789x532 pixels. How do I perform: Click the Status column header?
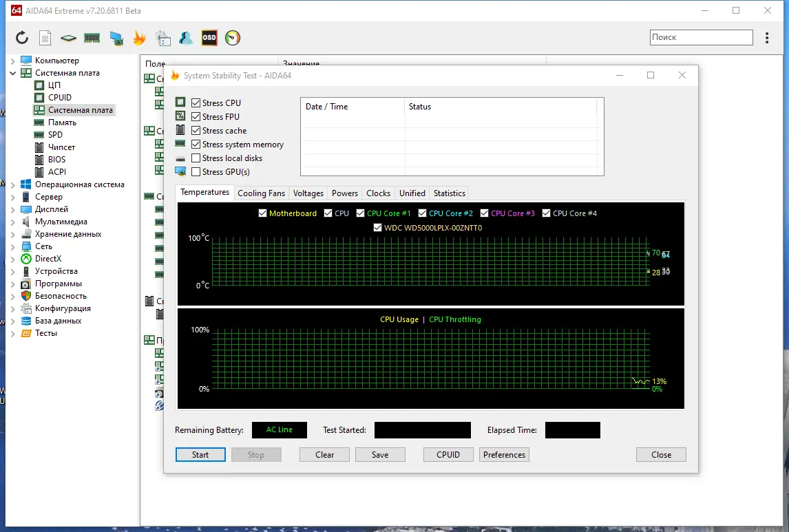pyautogui.click(x=501, y=107)
